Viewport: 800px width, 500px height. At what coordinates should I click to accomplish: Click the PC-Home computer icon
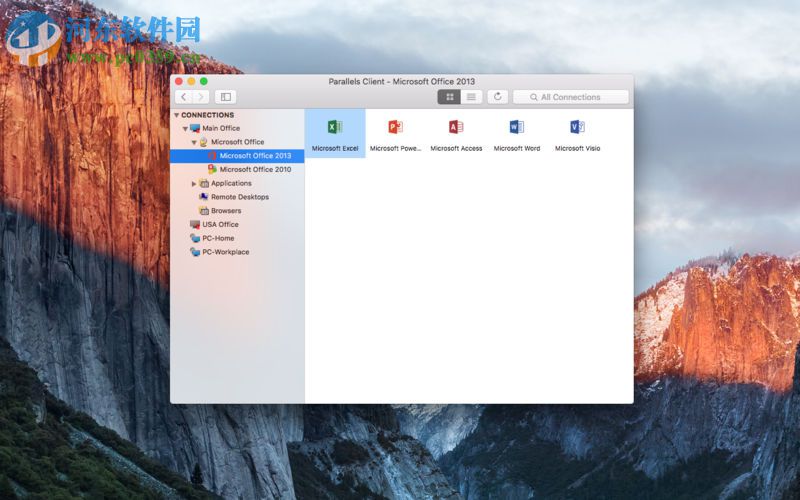(195, 238)
